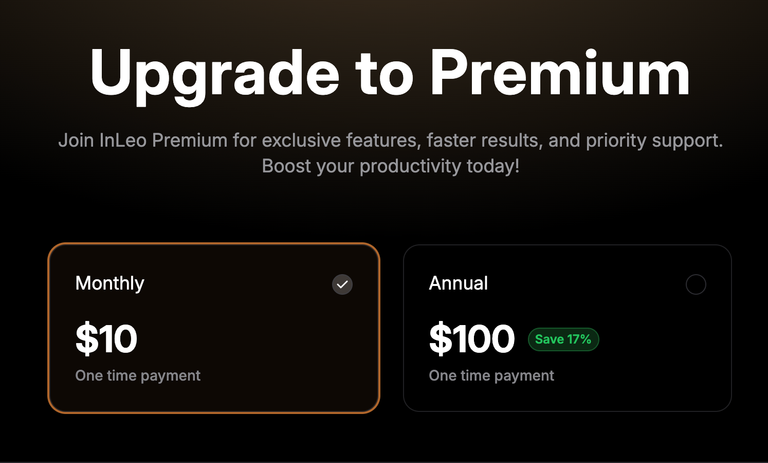Choose the Monthly plan card
The width and height of the screenshot is (768, 463).
(x=214, y=328)
